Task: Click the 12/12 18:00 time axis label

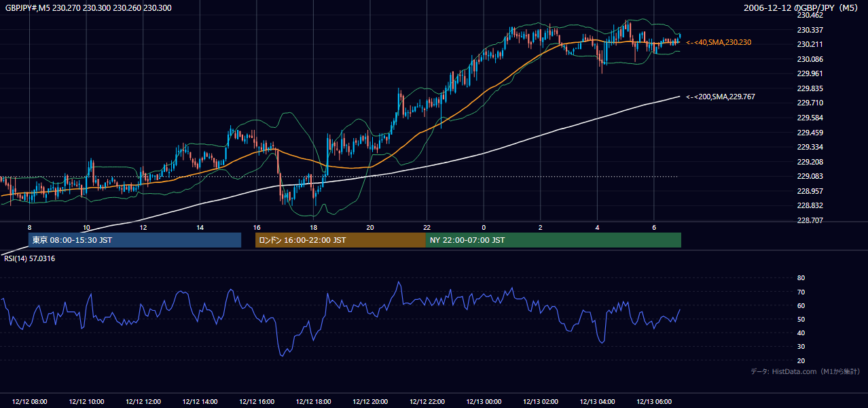Action: click(313, 402)
